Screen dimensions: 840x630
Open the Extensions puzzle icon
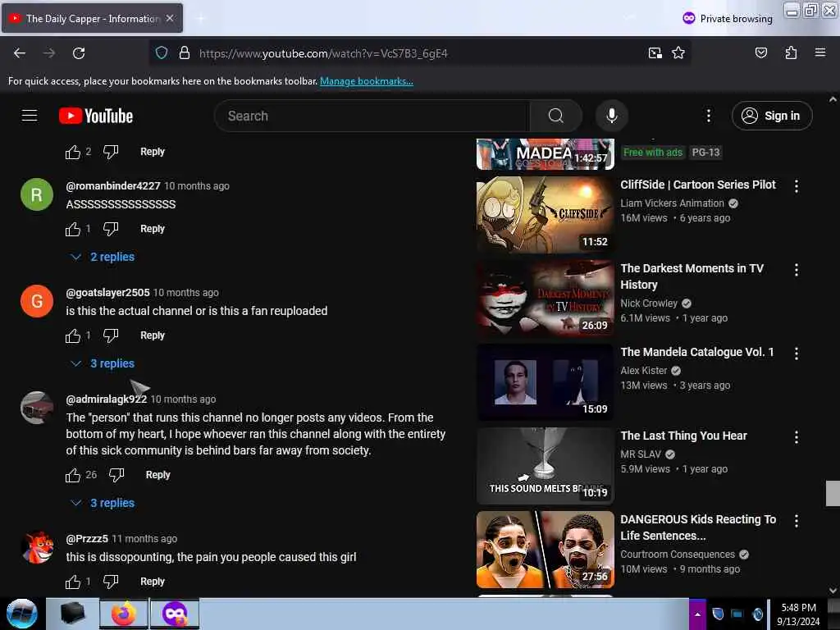click(791, 52)
